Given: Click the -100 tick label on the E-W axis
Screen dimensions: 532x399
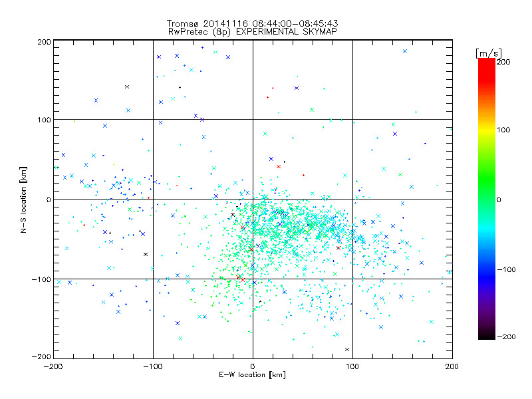Looking at the screenshot, I should 153,366.
